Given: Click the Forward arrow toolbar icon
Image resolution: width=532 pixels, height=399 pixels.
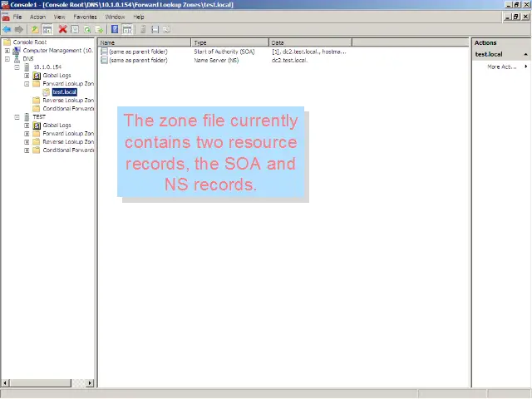Looking at the screenshot, I should [x=18, y=29].
